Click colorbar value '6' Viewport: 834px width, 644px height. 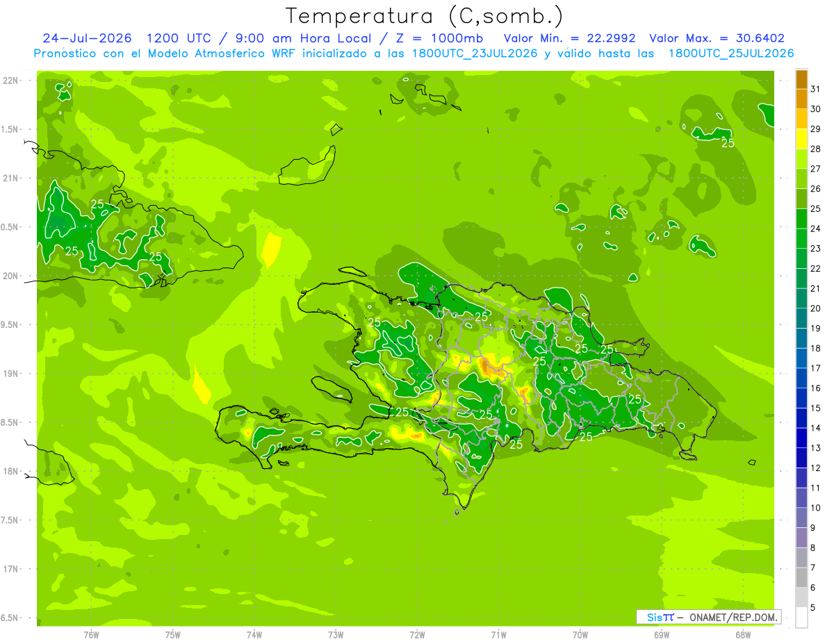click(813, 587)
